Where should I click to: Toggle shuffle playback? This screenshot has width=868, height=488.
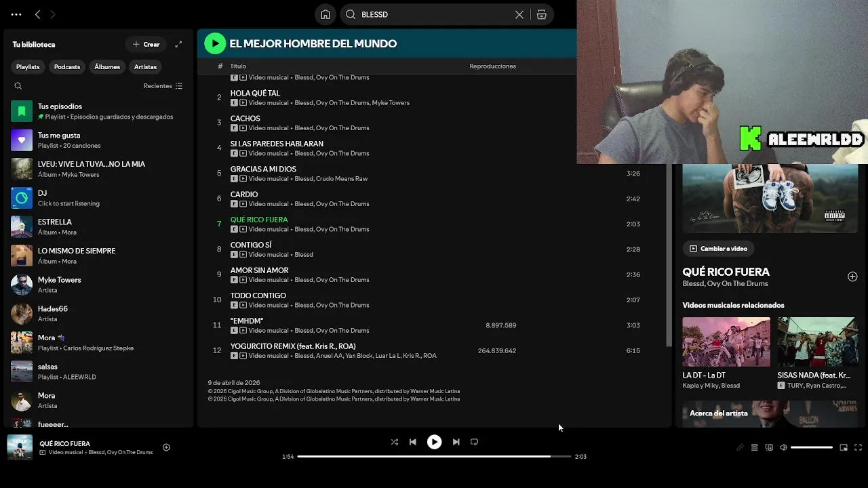click(395, 442)
